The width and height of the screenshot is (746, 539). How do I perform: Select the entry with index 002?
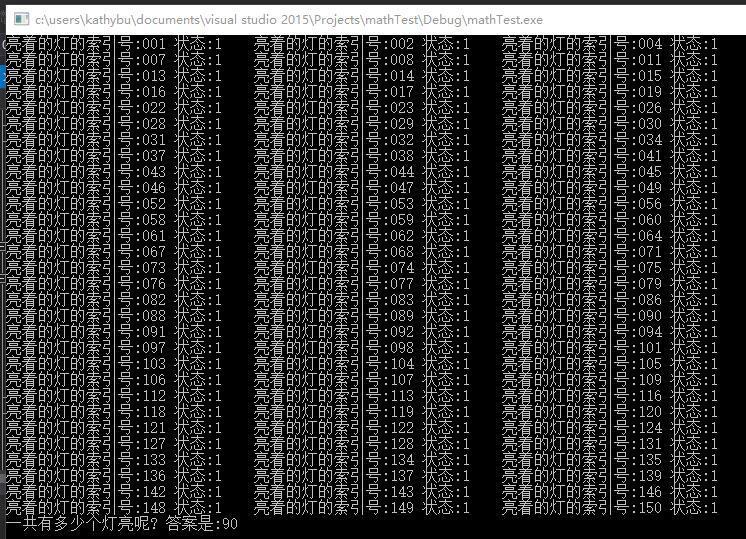click(x=362, y=44)
